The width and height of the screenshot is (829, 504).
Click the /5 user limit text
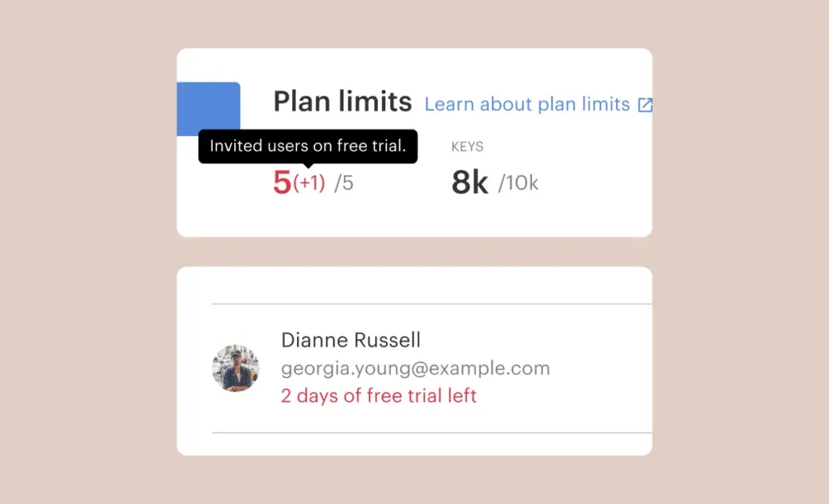click(x=344, y=184)
